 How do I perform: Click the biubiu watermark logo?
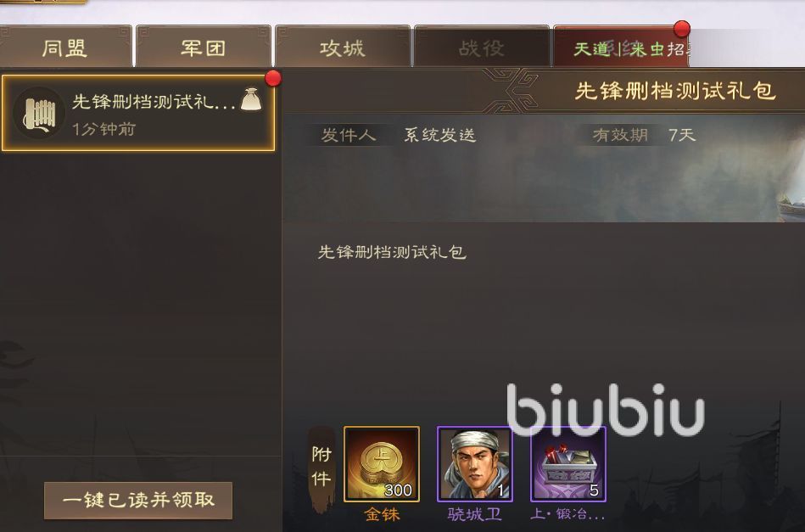[x=606, y=410]
